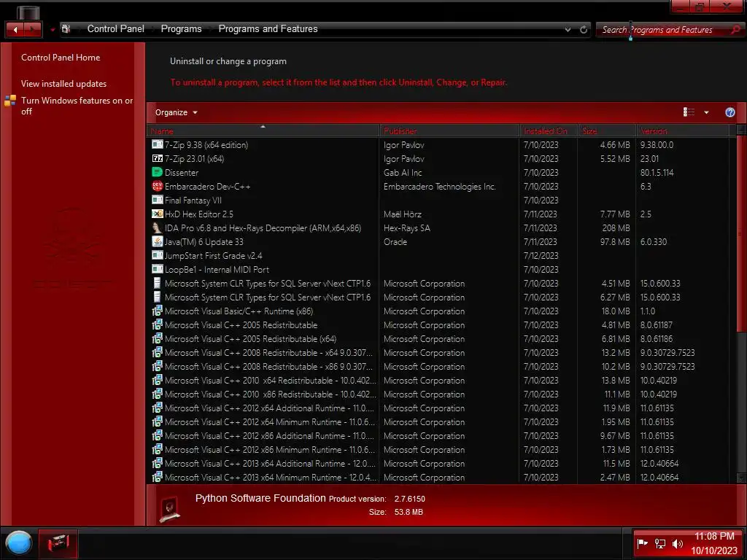Click the Embarcadero Technologies Inc. publisher cell
Image resolution: width=747 pixels, height=560 pixels.
point(439,186)
